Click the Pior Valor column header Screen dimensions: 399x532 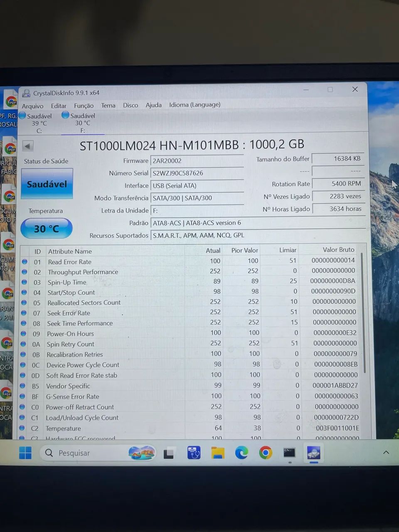point(245,250)
